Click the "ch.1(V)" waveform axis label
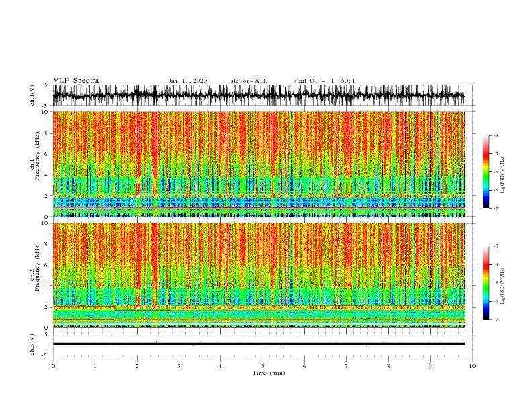This screenshot has width=532, height=411. [32, 95]
